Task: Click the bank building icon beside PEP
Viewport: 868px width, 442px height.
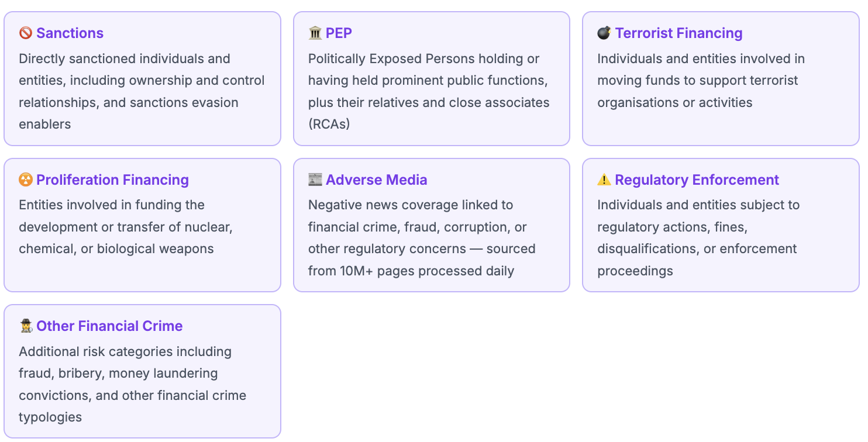Action: 315,33
